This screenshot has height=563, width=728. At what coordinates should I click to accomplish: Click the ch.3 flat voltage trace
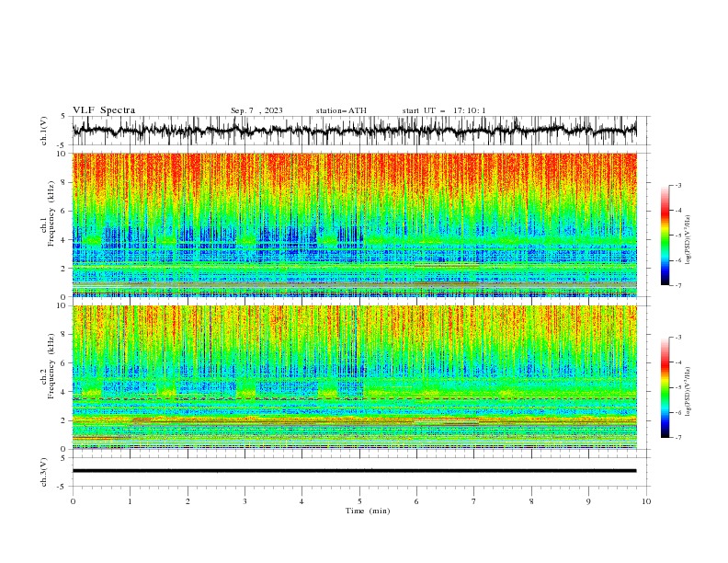click(355, 471)
